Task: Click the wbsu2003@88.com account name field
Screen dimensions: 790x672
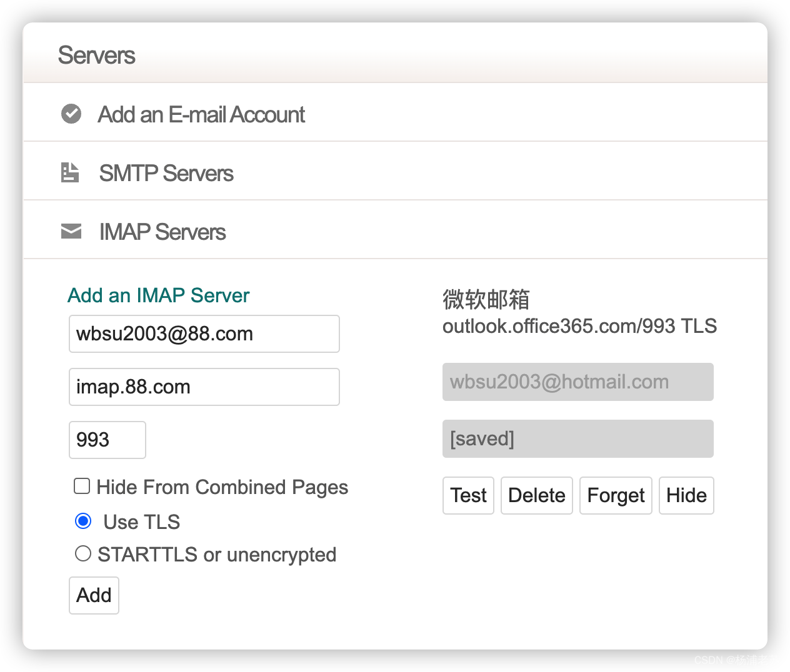Action: pyautogui.click(x=204, y=334)
